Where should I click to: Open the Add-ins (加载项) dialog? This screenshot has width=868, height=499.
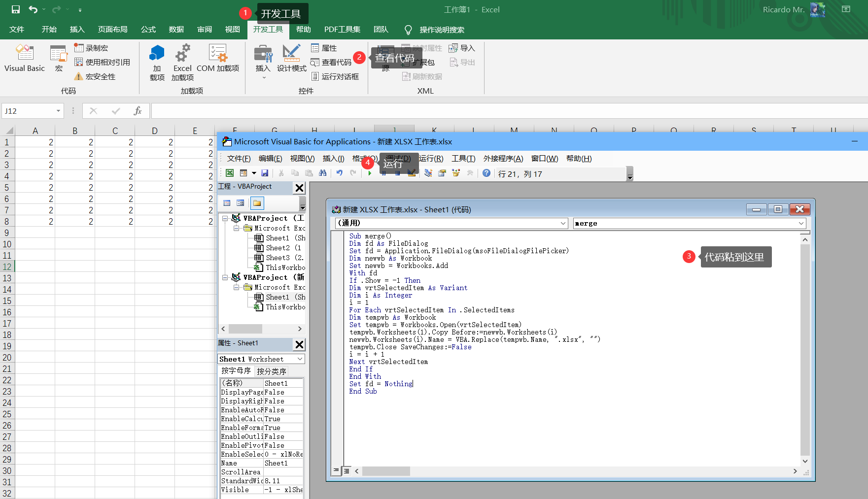pyautogui.click(x=157, y=62)
